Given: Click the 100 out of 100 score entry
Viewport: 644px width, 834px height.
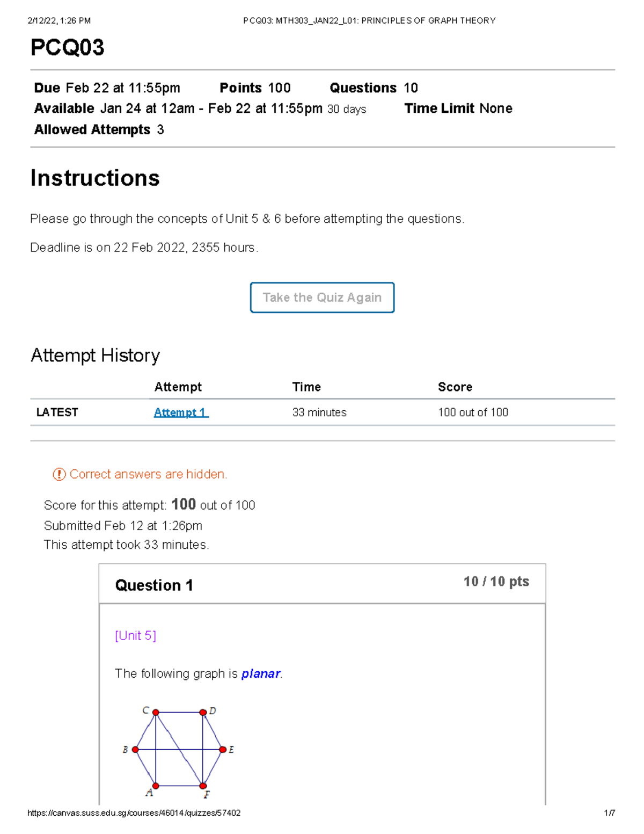Looking at the screenshot, I should pos(473,412).
